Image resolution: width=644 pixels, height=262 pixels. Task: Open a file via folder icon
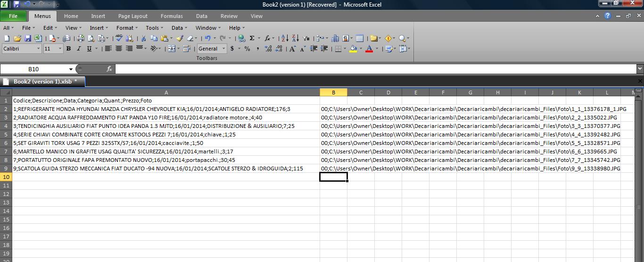[x=17, y=38]
